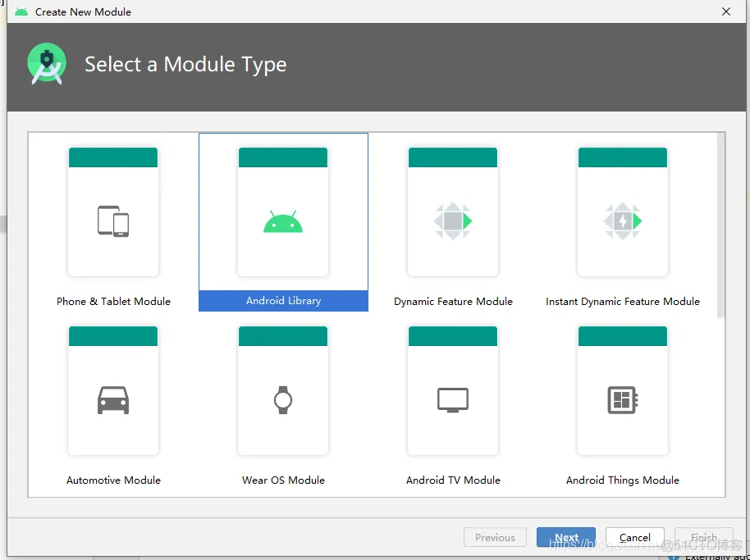Pick the Android TV Module screen icon

453,400
